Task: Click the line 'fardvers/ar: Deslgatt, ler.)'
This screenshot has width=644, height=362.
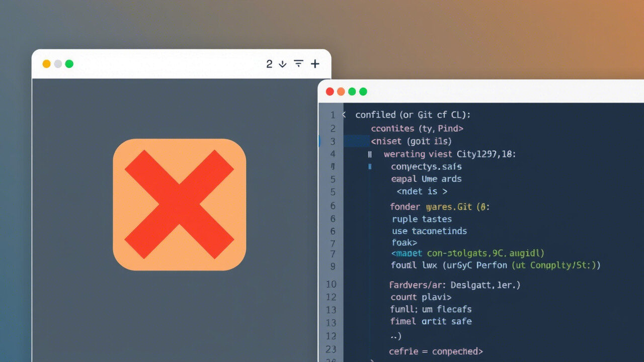Action: 455,285
